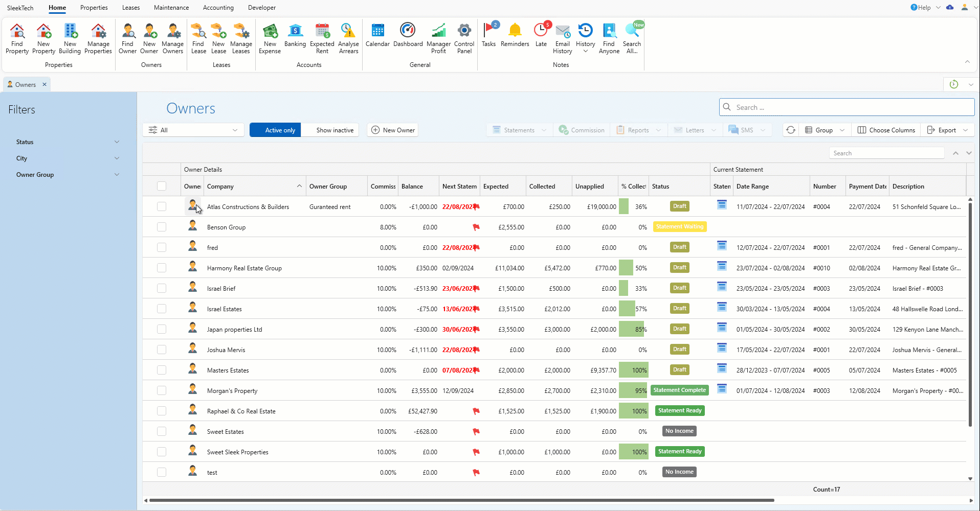Expand the Owner Group filter

[x=68, y=175]
